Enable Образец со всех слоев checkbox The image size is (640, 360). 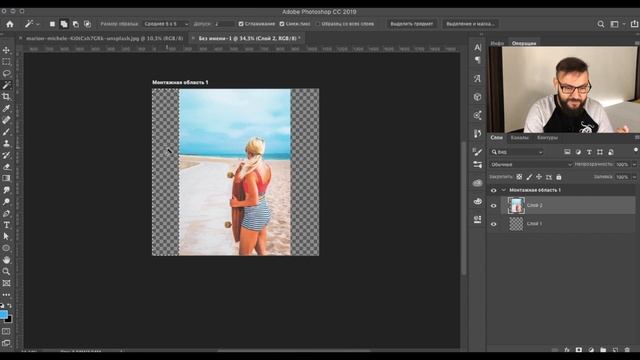click(318, 24)
